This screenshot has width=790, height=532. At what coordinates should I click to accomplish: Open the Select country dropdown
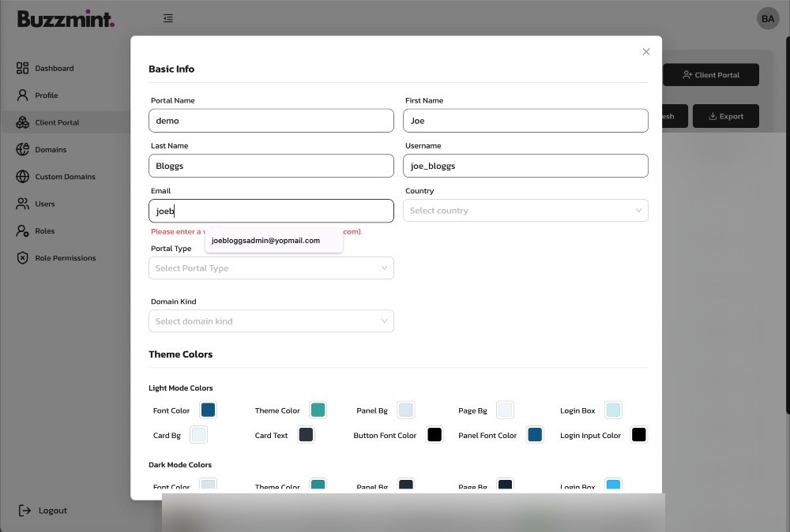(x=525, y=211)
